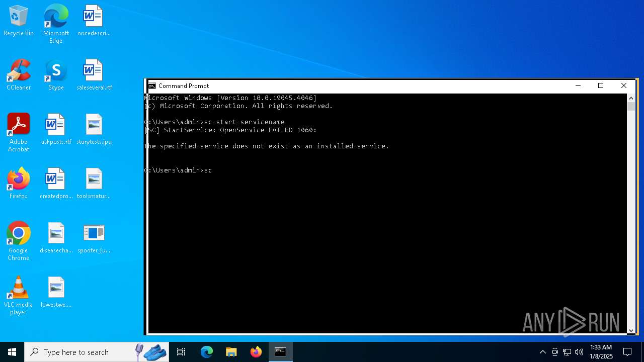Open the Recycle Bin desktop icon
The height and width of the screenshot is (362, 644).
pyautogui.click(x=19, y=21)
